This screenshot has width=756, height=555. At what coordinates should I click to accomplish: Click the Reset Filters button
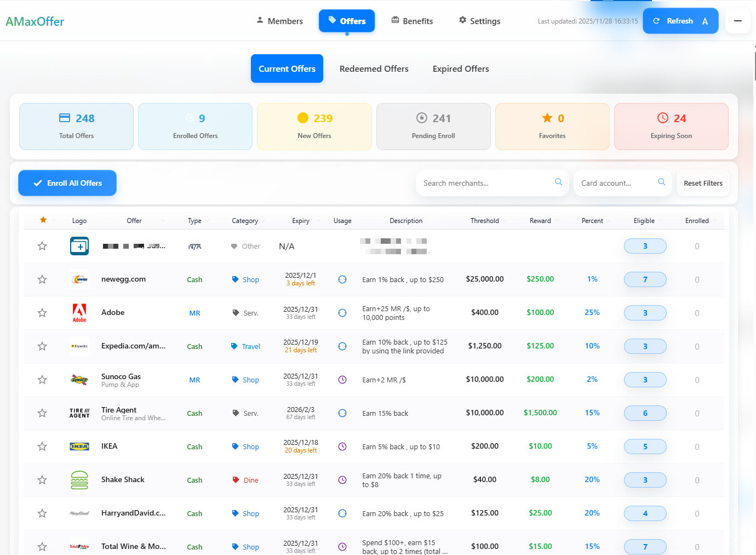(x=703, y=183)
